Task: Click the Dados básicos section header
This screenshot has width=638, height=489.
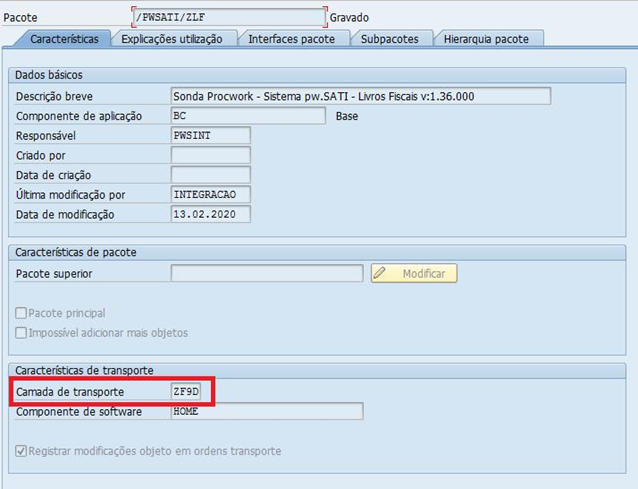Action: (x=48, y=75)
